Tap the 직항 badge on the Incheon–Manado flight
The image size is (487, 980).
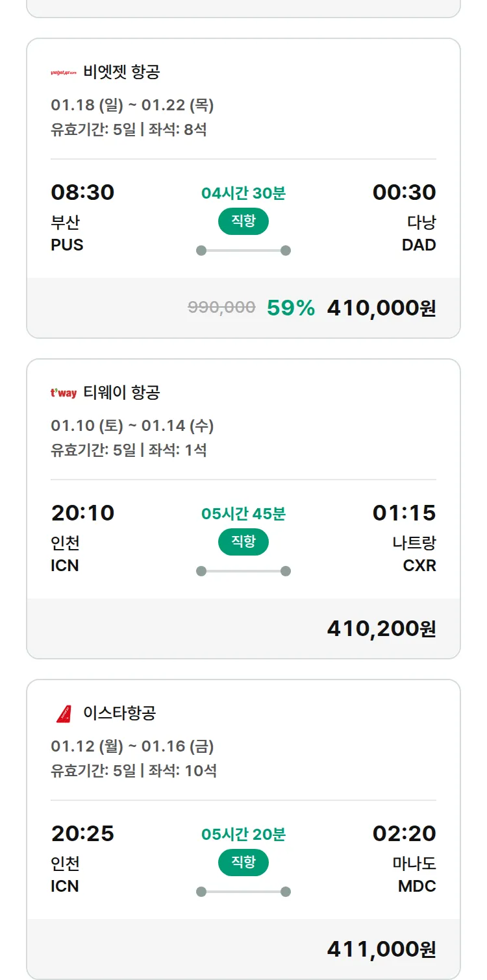point(243,863)
